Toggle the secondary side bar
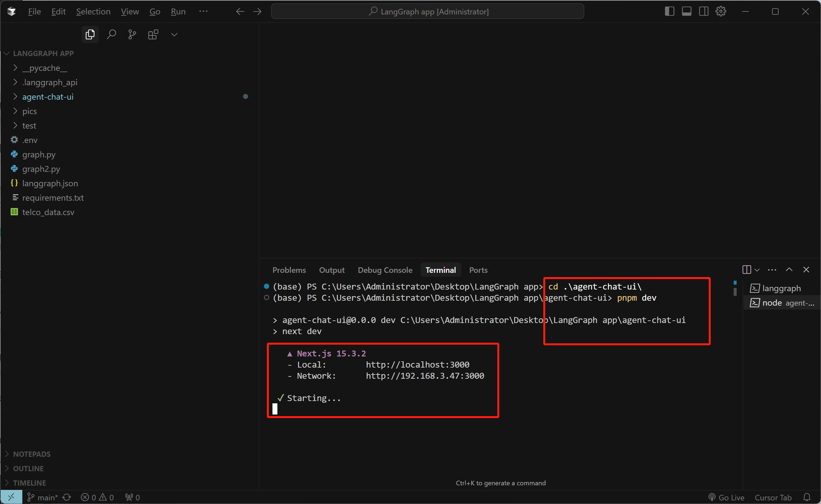Image resolution: width=821 pixels, height=504 pixels. [703, 11]
